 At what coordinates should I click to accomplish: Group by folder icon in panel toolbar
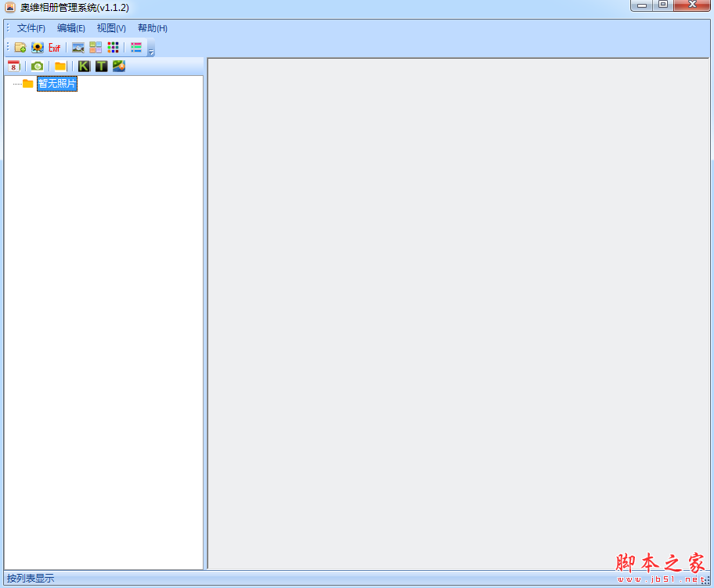pyautogui.click(x=60, y=67)
